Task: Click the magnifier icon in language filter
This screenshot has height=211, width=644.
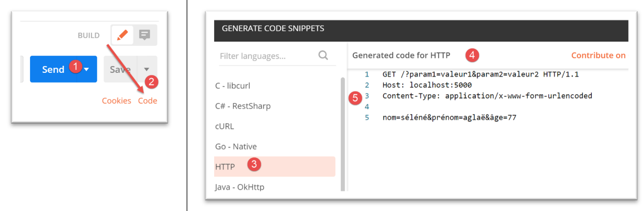Action: (x=323, y=55)
